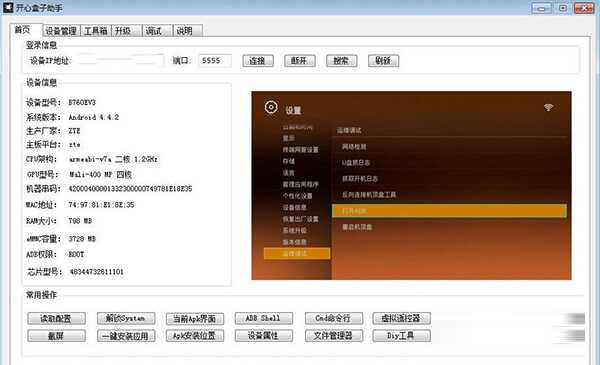Click 重启机顶盒 in the preview panel

357,227
